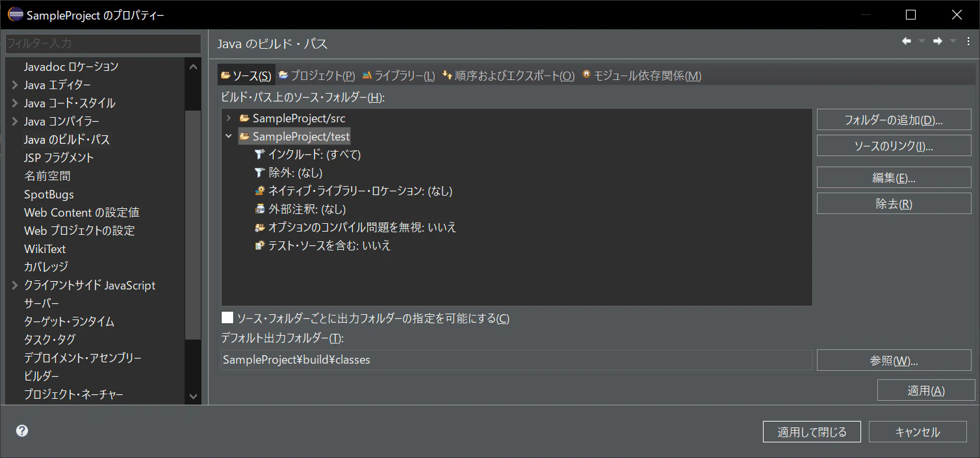Click the 適用(A) button
980x458 pixels.
coord(926,390)
